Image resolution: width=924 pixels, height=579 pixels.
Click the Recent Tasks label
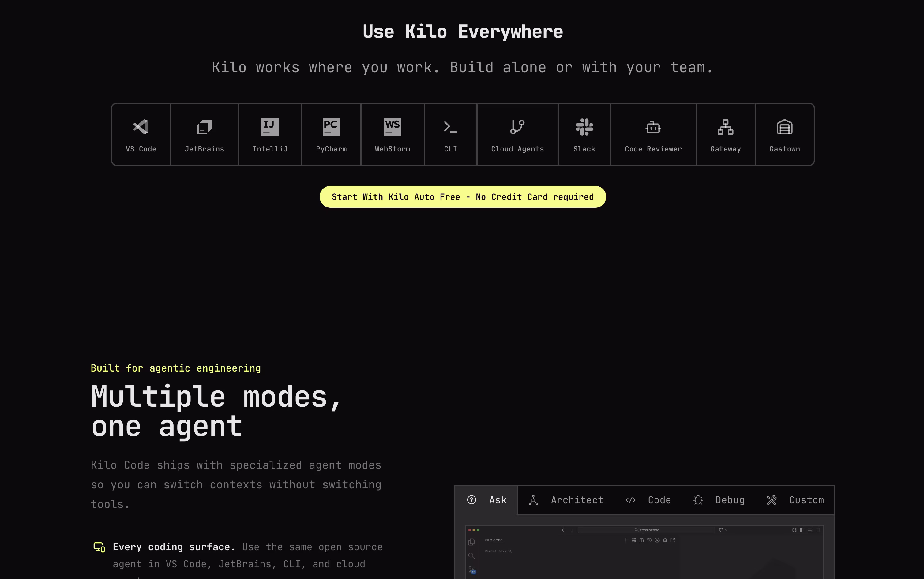click(x=495, y=551)
